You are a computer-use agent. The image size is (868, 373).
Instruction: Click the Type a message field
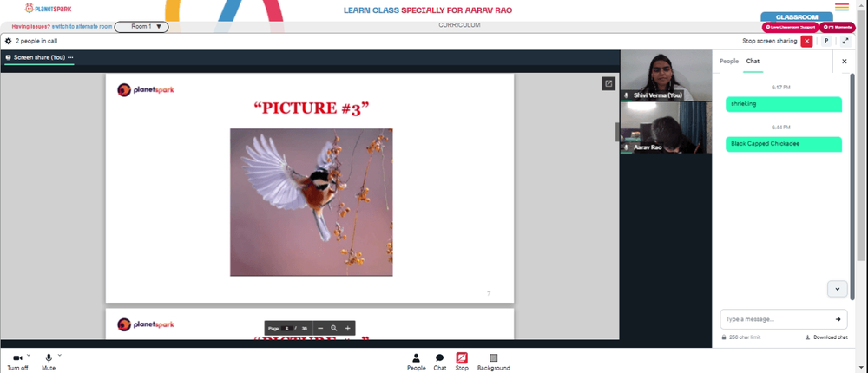point(778,319)
